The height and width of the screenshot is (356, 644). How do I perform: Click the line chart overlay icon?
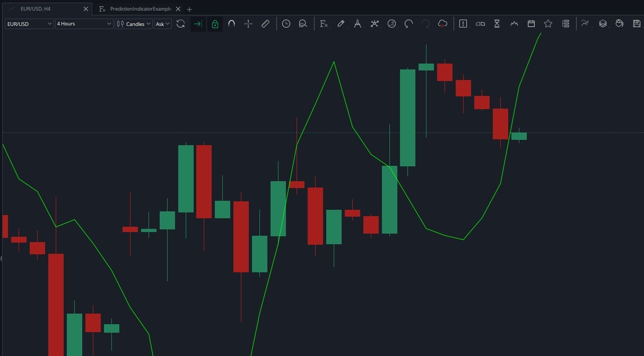585,24
